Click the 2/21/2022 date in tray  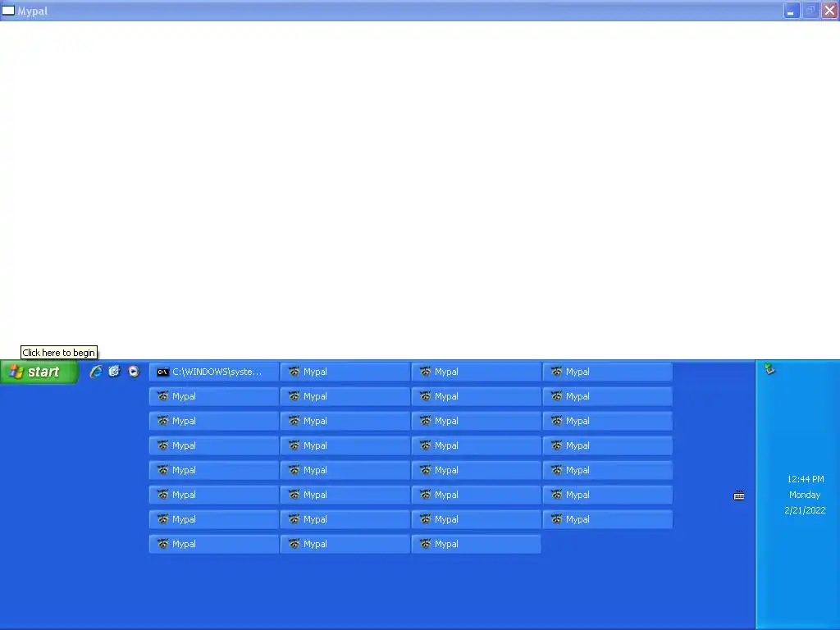805,510
